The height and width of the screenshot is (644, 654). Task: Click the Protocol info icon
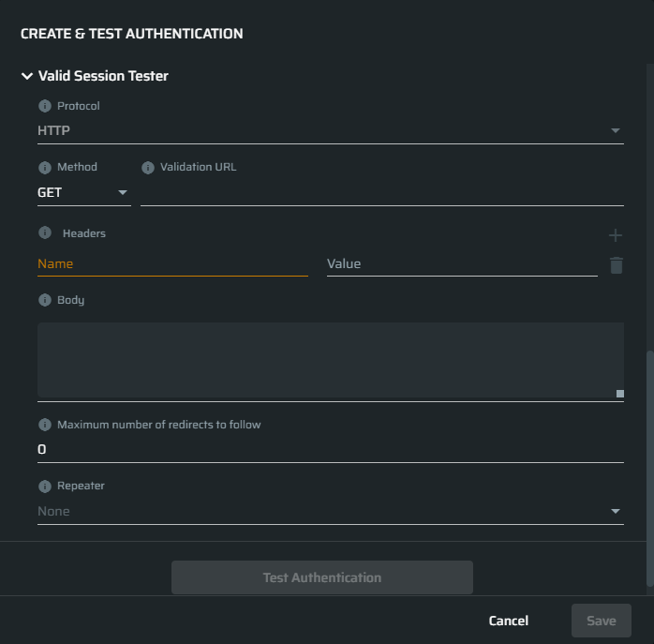tap(45, 106)
